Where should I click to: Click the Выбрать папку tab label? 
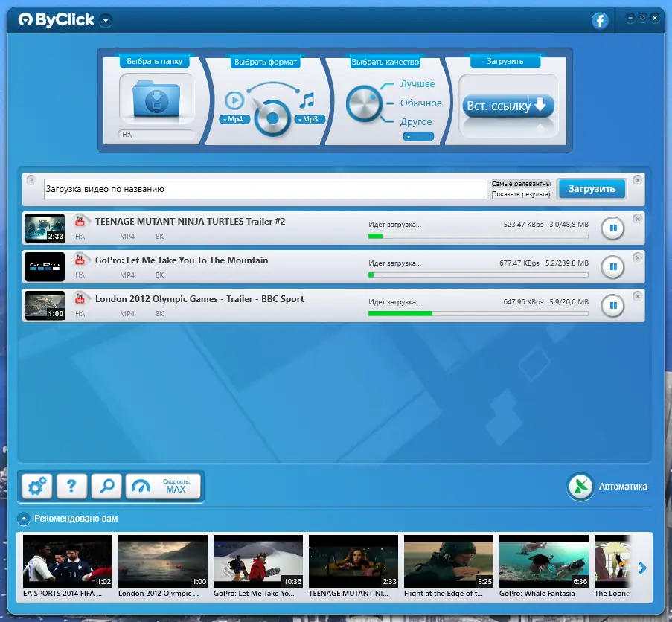[x=155, y=61]
